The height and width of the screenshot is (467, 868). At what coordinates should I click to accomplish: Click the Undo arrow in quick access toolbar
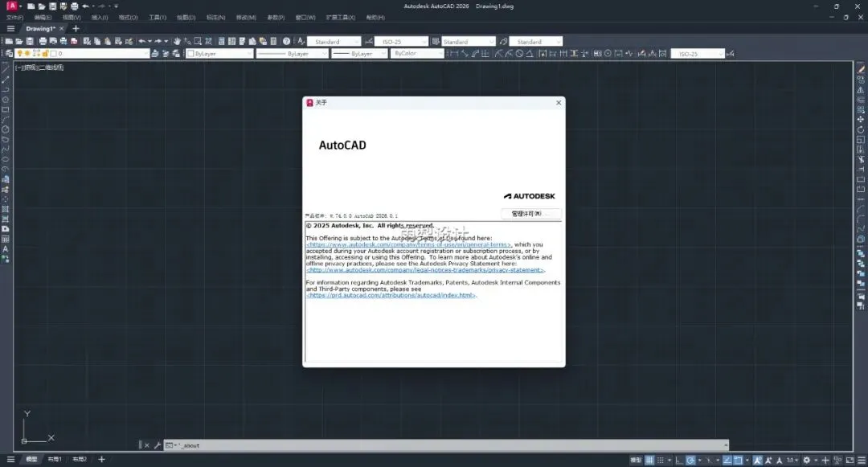[x=85, y=6]
